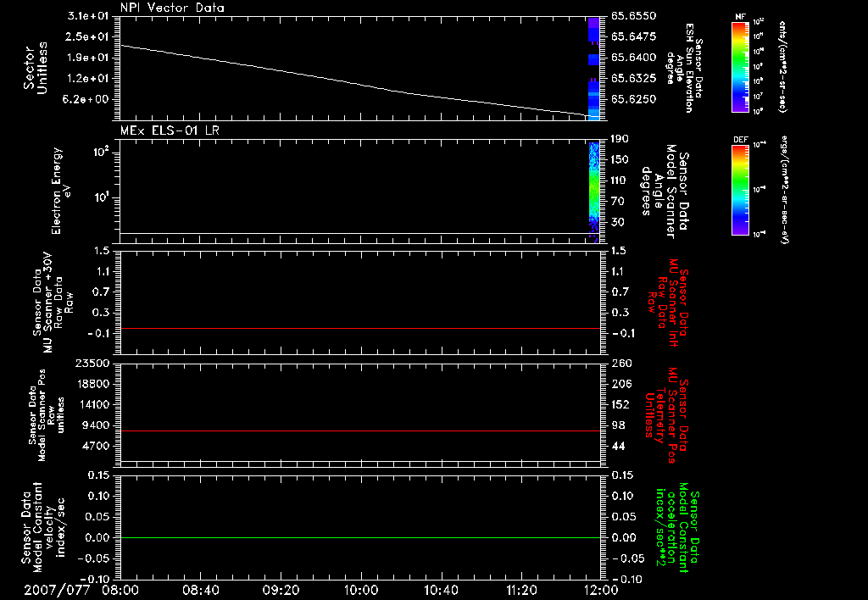This screenshot has height=600, width=868.
Task: Click the ESH Sun Elevation Angle axis label
Action: point(684,68)
